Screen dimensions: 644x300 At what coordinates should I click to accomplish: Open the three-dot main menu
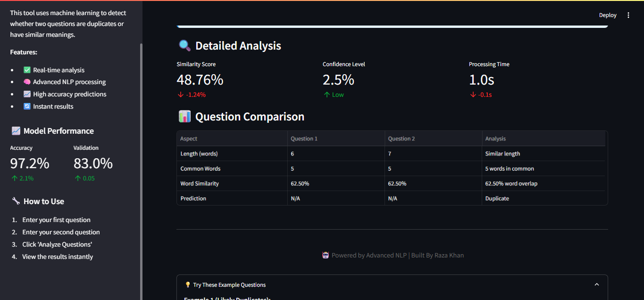(x=628, y=15)
